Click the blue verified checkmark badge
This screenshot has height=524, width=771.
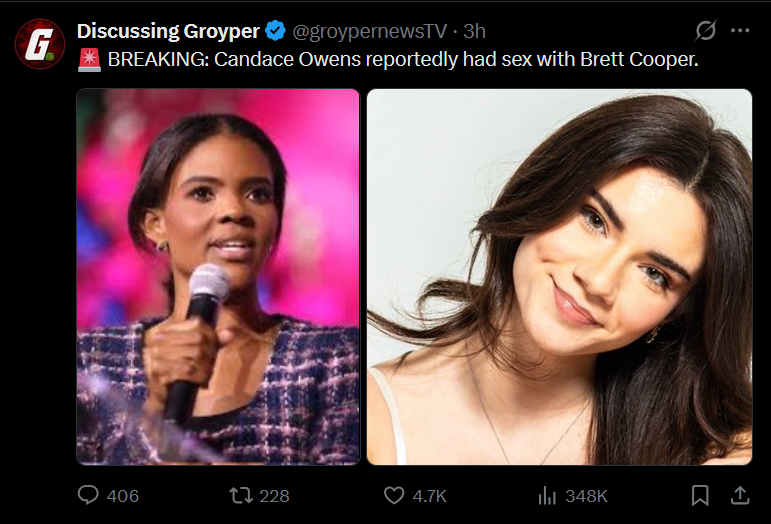pyautogui.click(x=275, y=31)
